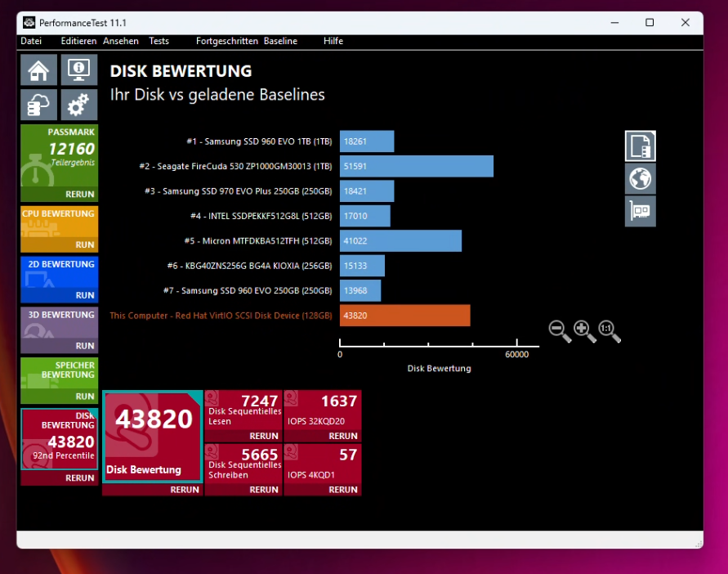This screenshot has width=728, height=574.
Task: Select the 2D Bewertung tile
Action: (60, 272)
